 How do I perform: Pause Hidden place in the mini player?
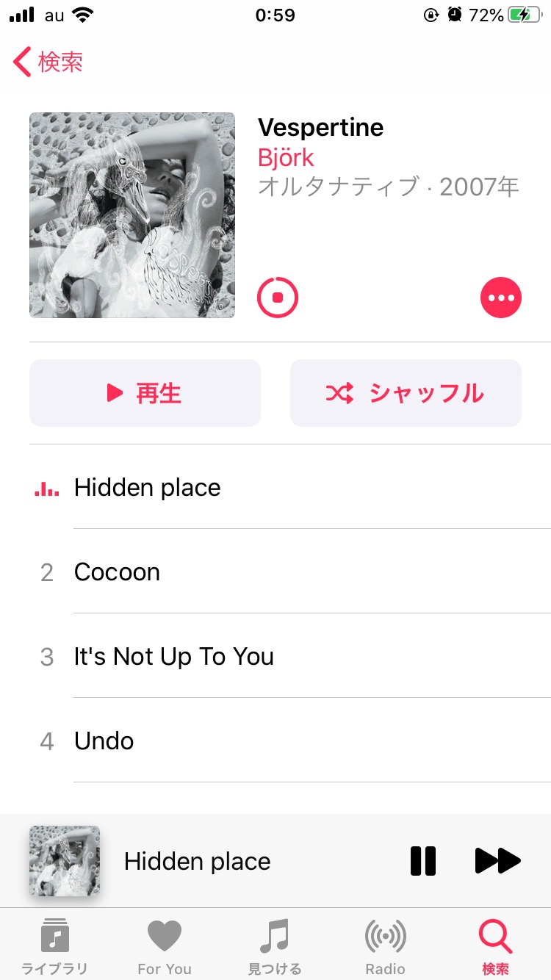[x=423, y=861]
